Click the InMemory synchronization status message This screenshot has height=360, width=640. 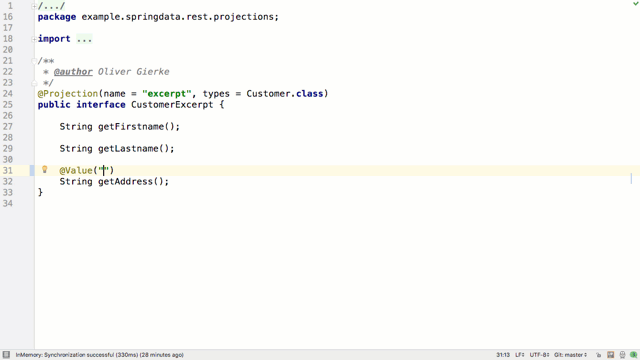click(x=100, y=355)
